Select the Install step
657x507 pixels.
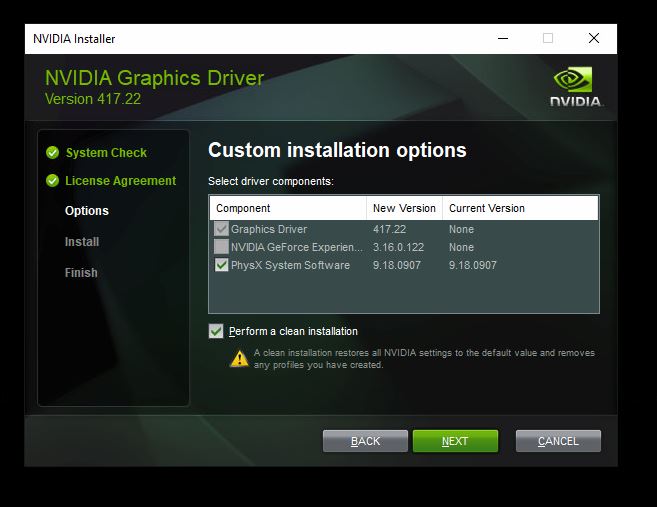(x=82, y=242)
